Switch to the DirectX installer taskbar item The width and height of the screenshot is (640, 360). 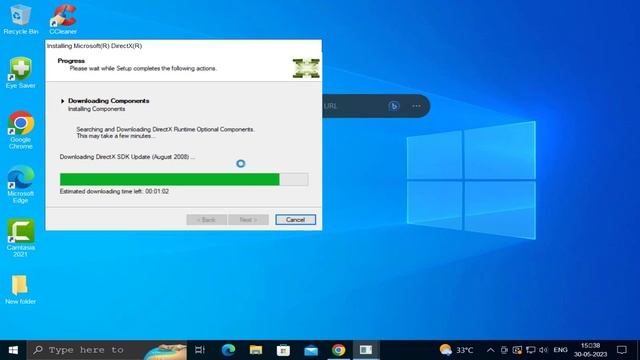pyautogui.click(x=366, y=350)
